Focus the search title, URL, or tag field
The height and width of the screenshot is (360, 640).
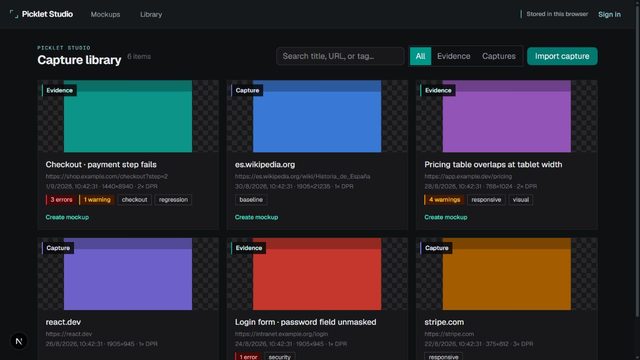point(340,56)
